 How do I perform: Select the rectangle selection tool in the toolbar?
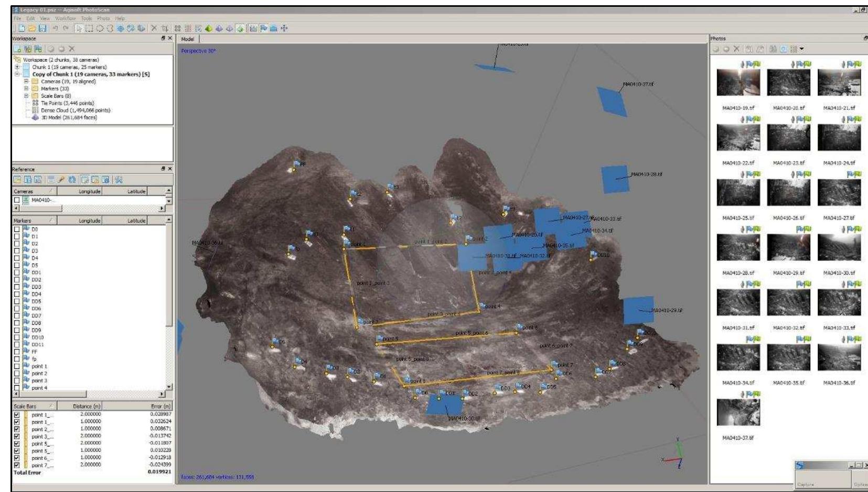coord(88,28)
